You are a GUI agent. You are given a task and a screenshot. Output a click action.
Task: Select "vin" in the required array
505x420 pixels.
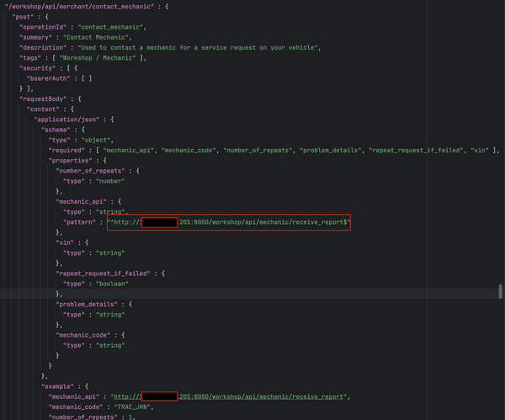tap(480, 151)
